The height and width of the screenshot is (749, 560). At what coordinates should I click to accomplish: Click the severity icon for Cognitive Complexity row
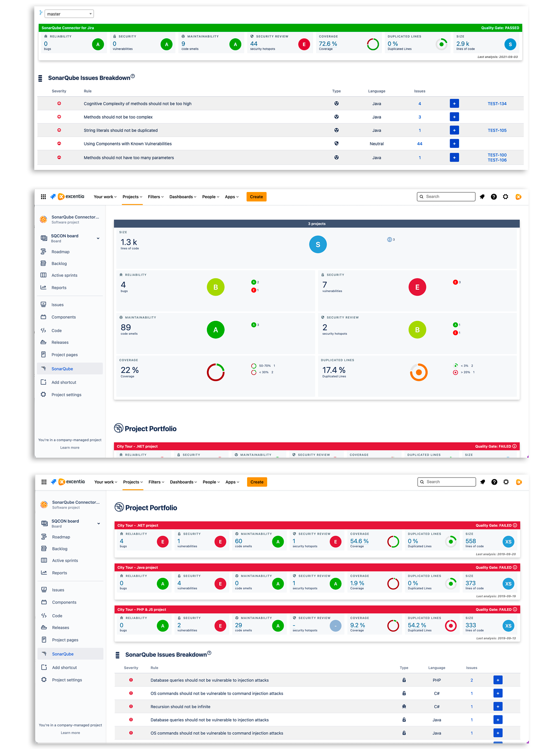pyautogui.click(x=59, y=103)
